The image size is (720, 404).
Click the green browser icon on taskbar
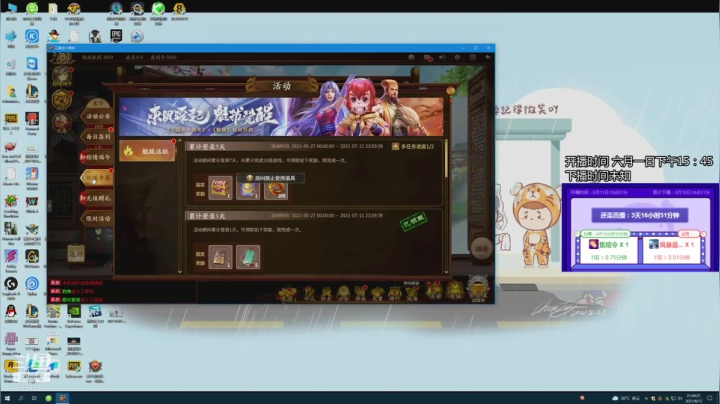pyautogui.click(x=48, y=398)
